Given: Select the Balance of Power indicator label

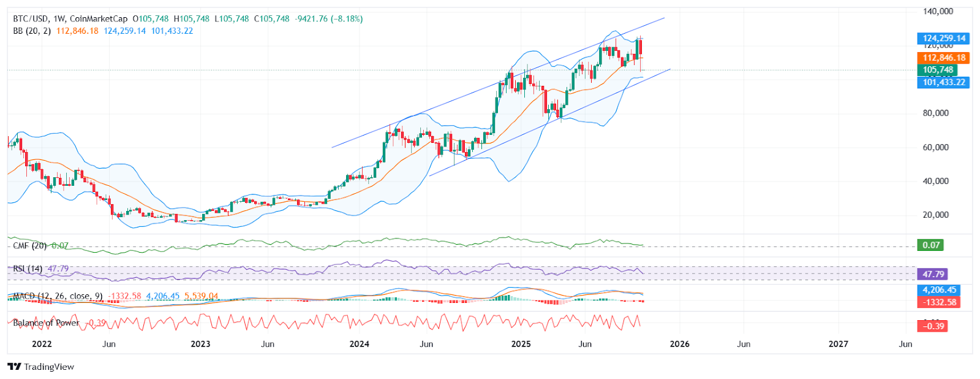Looking at the screenshot, I should click(x=46, y=323).
